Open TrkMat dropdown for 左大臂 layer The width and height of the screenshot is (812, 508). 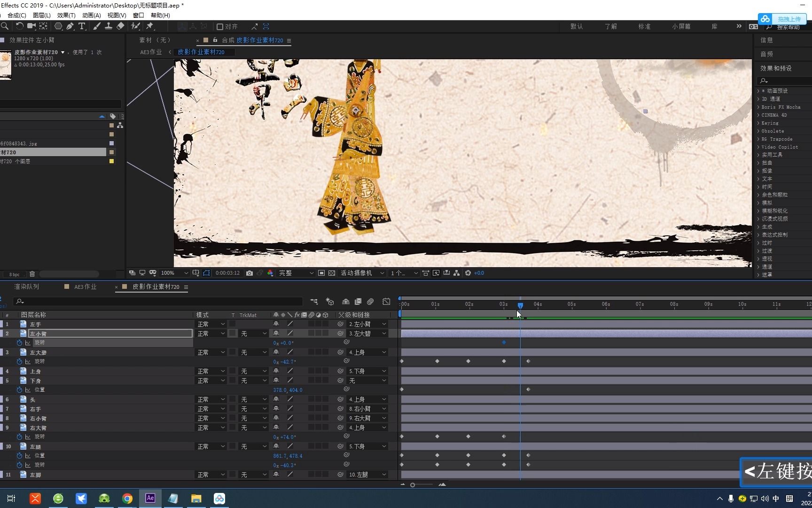tap(253, 352)
